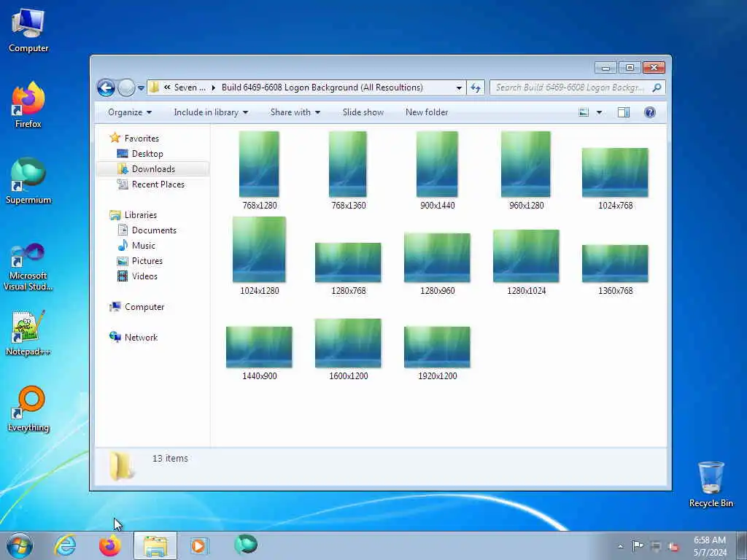The width and height of the screenshot is (747, 560).
Task: Open Action Center flag icon
Action: click(638, 545)
